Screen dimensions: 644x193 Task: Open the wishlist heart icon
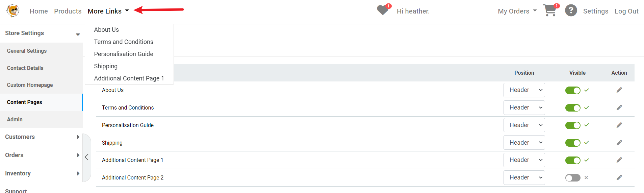pyautogui.click(x=383, y=10)
